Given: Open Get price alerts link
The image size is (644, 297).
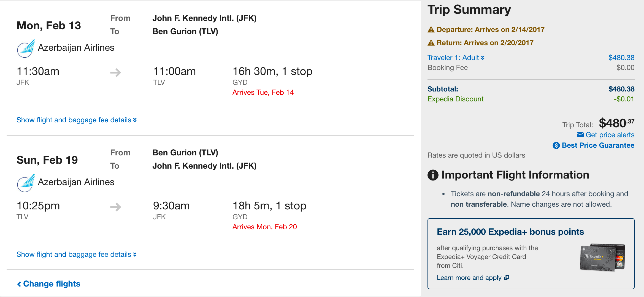Looking at the screenshot, I should pos(610,135).
